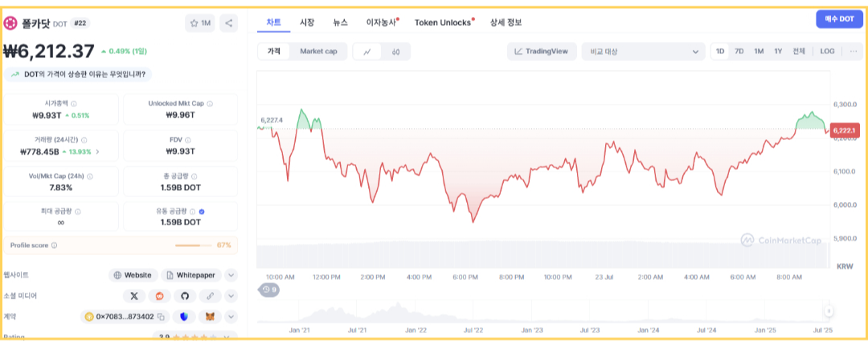Expand the 소셜 미디어 links chevron
Viewport: 868px width, 350px height.
(x=231, y=296)
